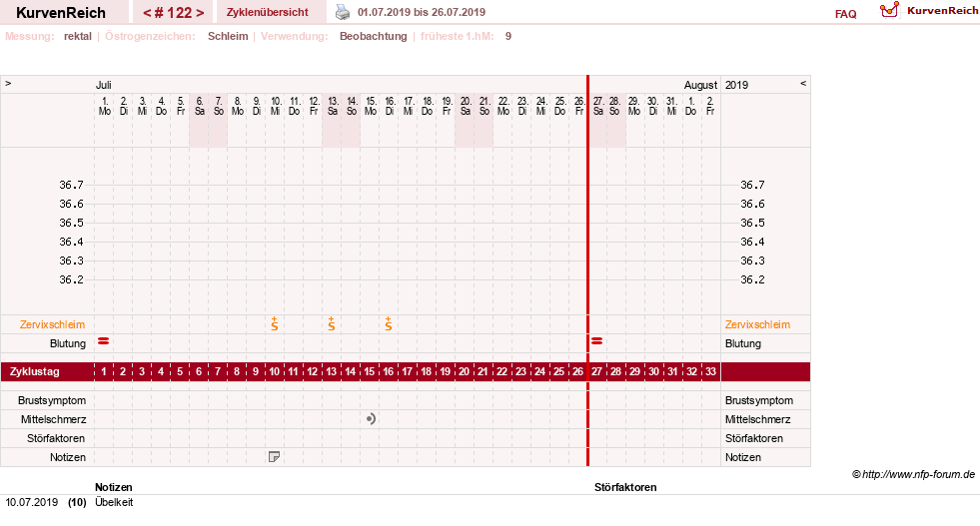
Task: Click the Mittelschmerz symbol on day 15
Action: pos(372,419)
